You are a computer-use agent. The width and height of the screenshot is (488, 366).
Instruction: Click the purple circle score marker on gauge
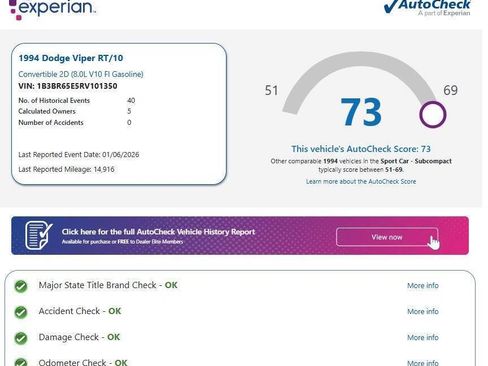pyautogui.click(x=433, y=115)
